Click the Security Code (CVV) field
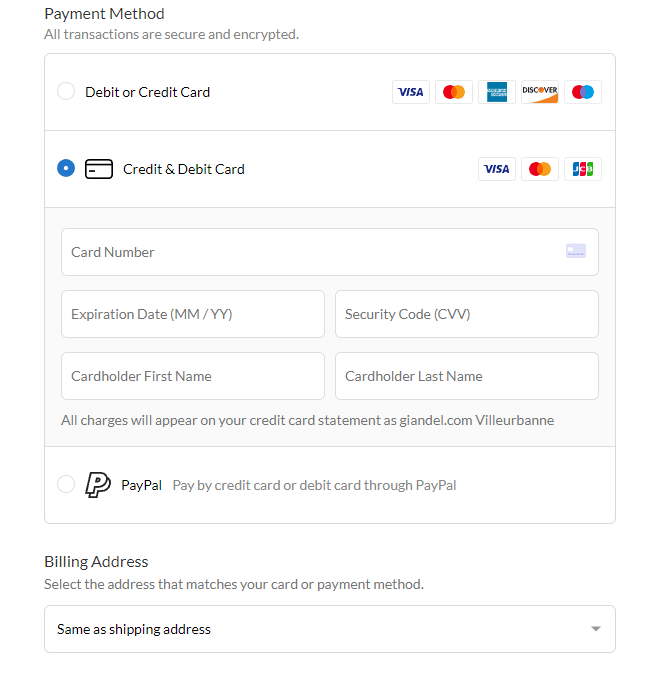This screenshot has height=680, width=650. pyautogui.click(x=467, y=314)
